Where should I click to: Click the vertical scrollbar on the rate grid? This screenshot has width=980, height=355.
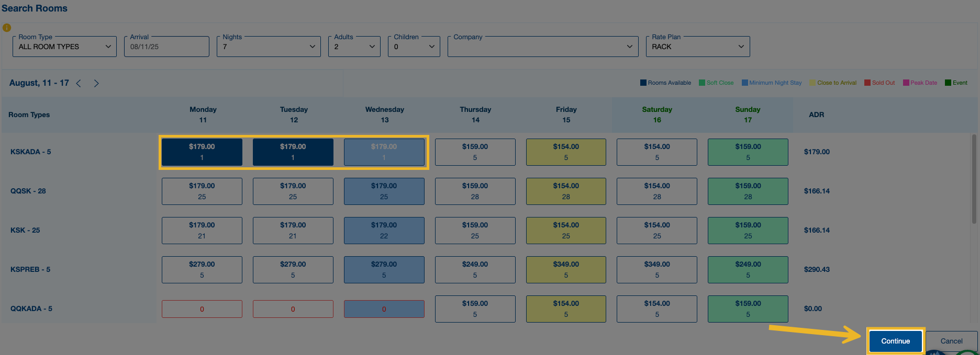974,179
